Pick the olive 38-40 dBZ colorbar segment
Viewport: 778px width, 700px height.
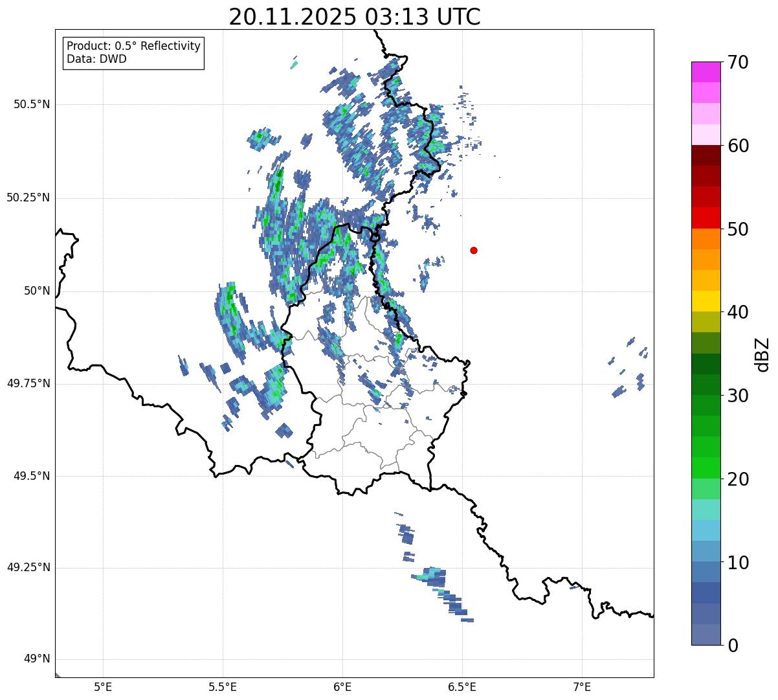706,322
